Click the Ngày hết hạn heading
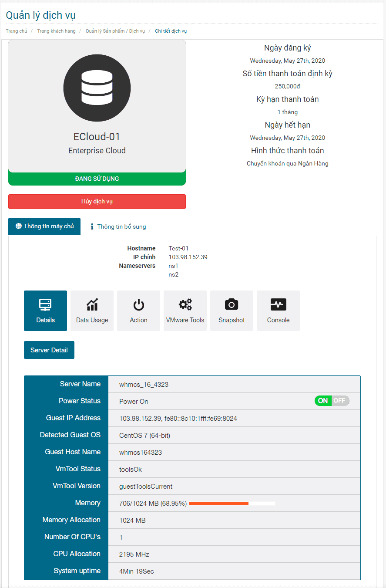Image resolution: width=386 pixels, height=588 pixels. click(x=287, y=125)
